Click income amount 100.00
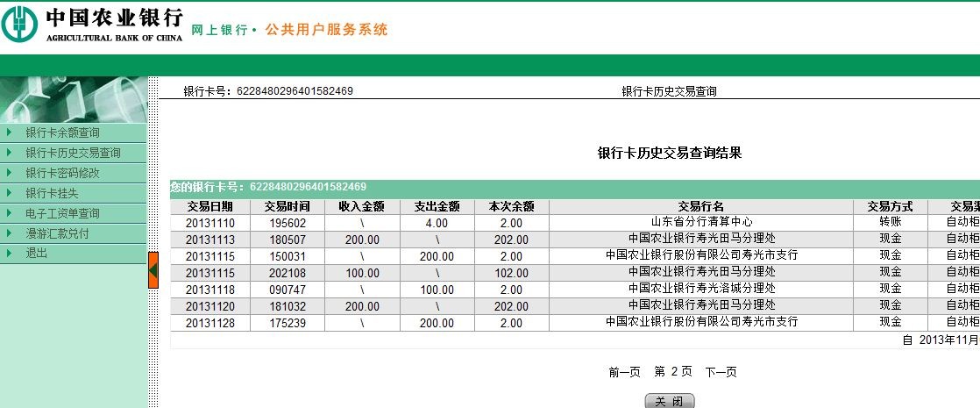This screenshot has width=980, height=408. click(362, 274)
